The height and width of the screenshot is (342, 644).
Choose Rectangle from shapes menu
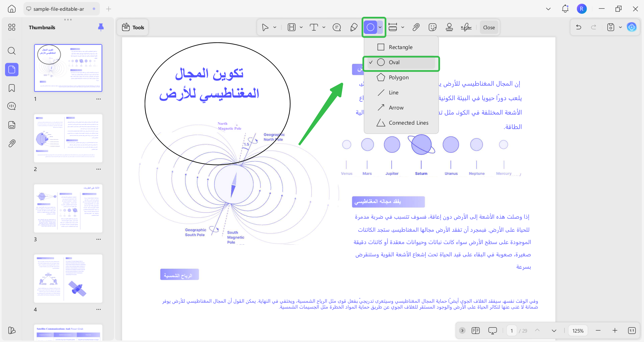click(x=401, y=47)
